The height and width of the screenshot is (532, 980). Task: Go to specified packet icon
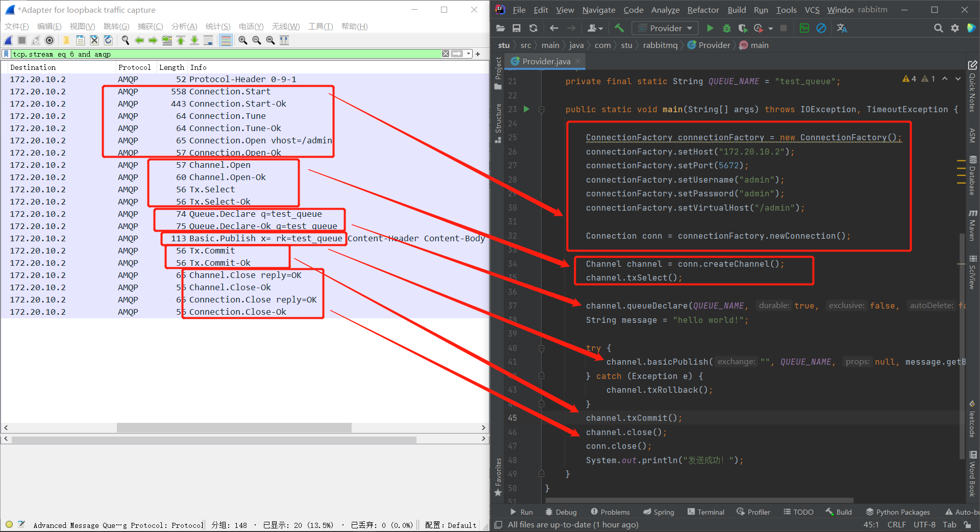click(166, 40)
